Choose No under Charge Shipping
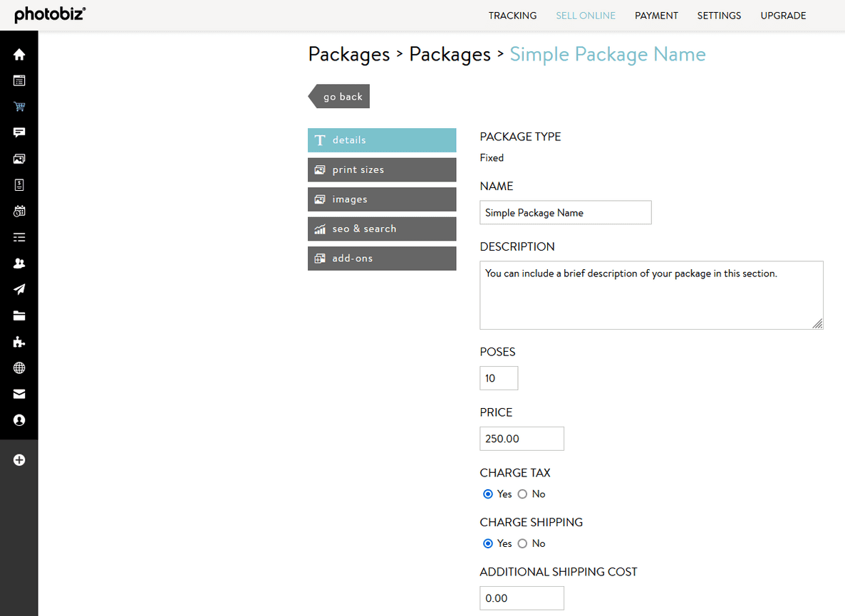This screenshot has width=845, height=616. [523, 543]
